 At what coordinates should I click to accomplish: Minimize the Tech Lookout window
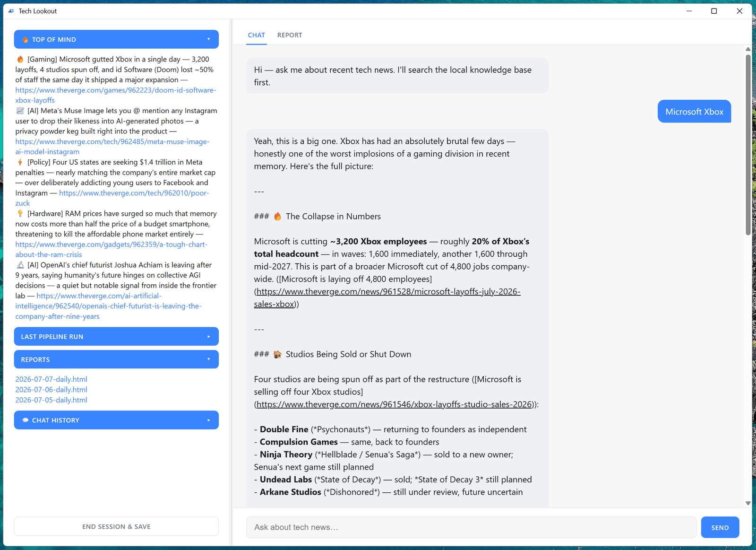pos(689,11)
